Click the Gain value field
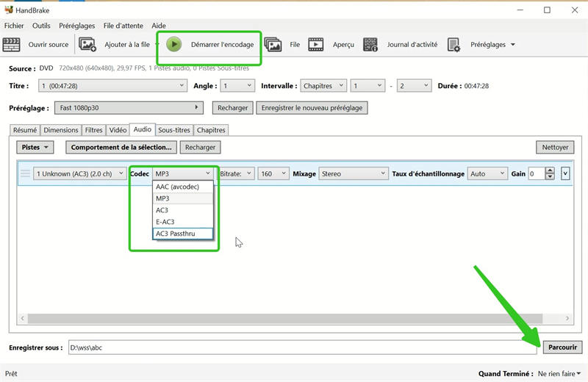This screenshot has width=588, height=382. (x=537, y=173)
